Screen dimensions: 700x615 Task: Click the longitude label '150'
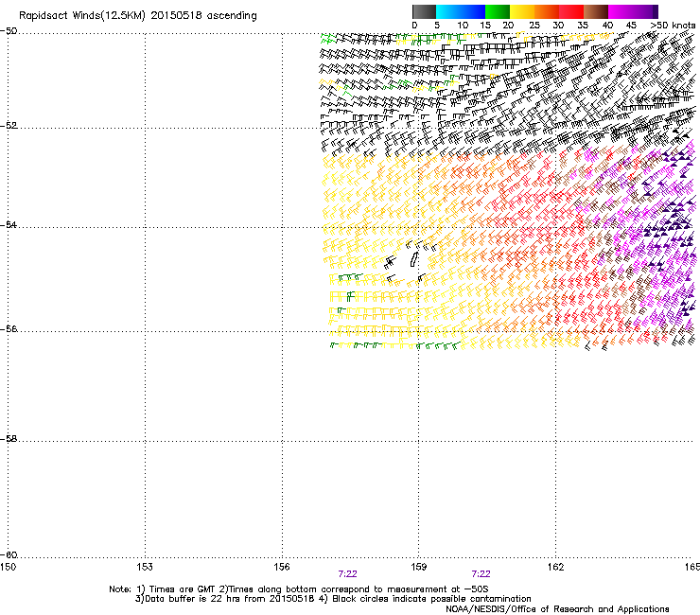pyautogui.click(x=8, y=567)
